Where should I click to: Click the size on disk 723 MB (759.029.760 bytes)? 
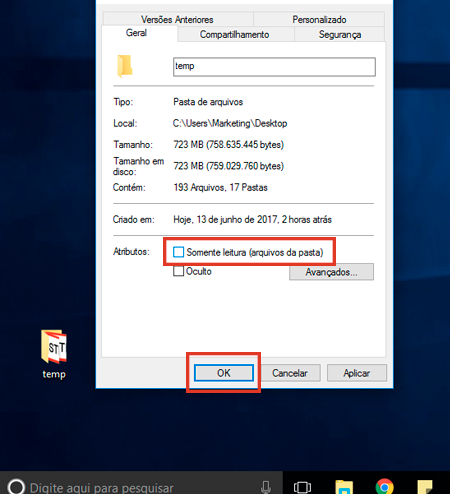coord(229,166)
